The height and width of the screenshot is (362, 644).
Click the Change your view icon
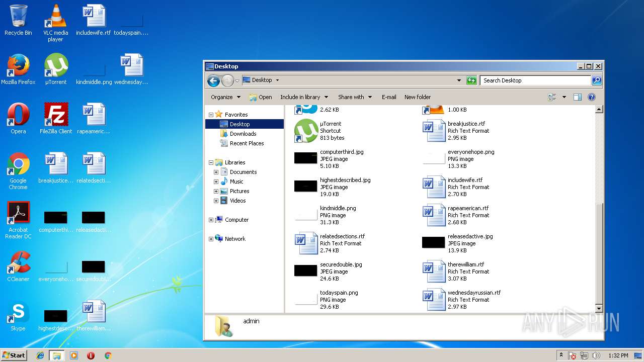(x=552, y=97)
